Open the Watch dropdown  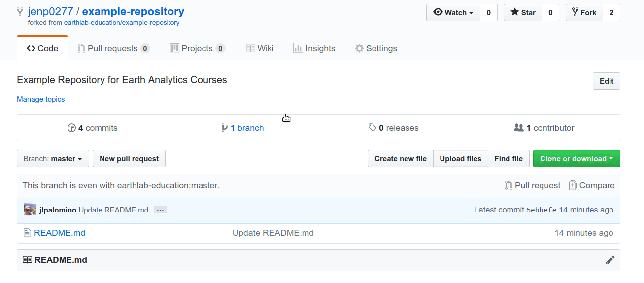pyautogui.click(x=453, y=13)
